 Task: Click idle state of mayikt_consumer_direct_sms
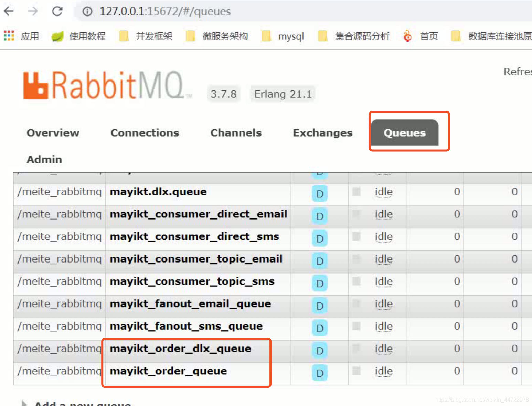pos(384,237)
